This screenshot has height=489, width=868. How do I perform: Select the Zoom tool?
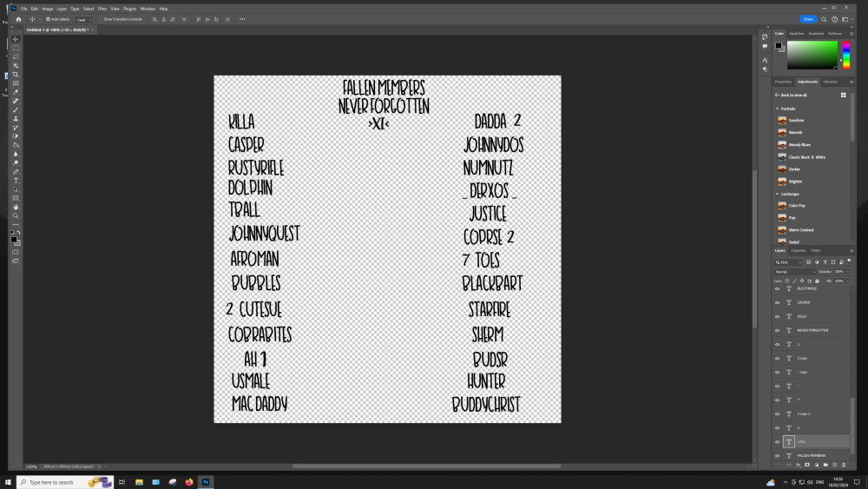[x=16, y=216]
